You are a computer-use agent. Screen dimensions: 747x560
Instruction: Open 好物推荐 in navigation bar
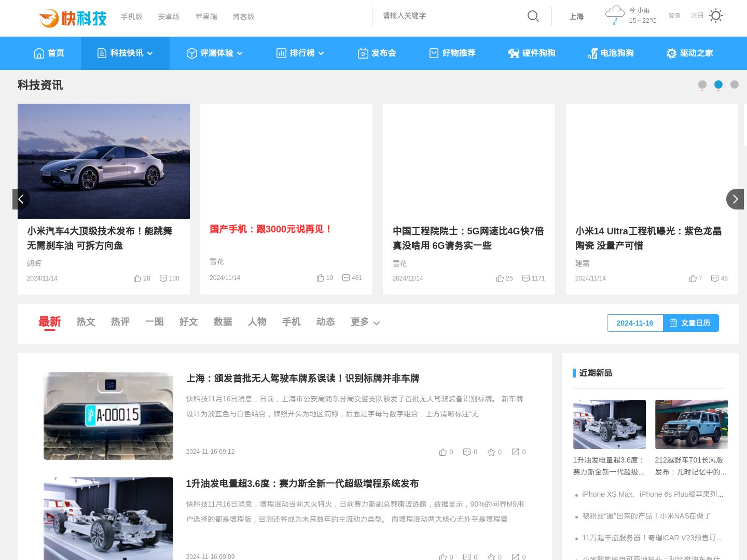pos(452,53)
